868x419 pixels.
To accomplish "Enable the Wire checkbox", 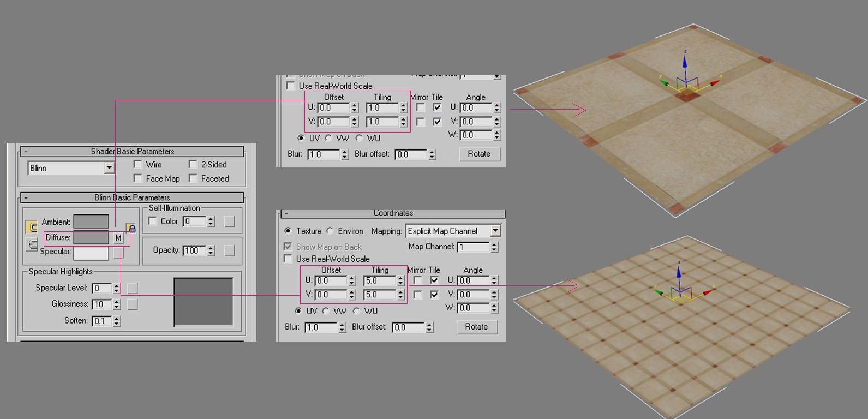I will coord(138,164).
